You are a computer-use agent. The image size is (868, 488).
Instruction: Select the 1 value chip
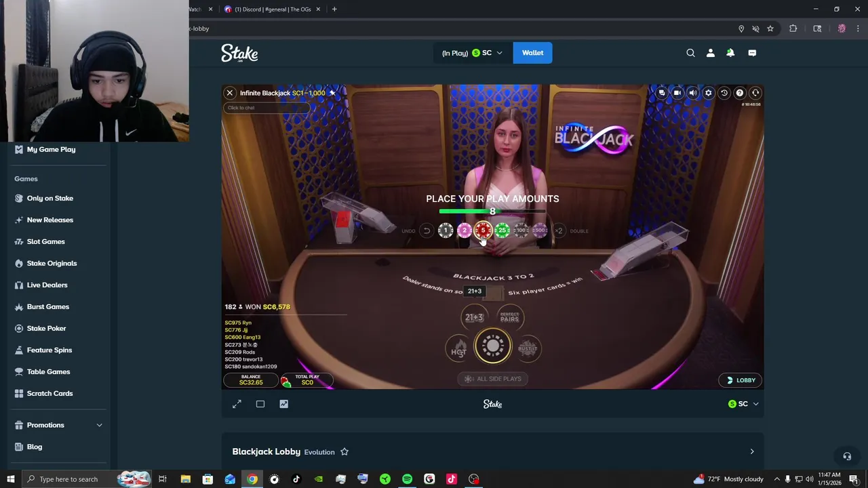click(446, 231)
